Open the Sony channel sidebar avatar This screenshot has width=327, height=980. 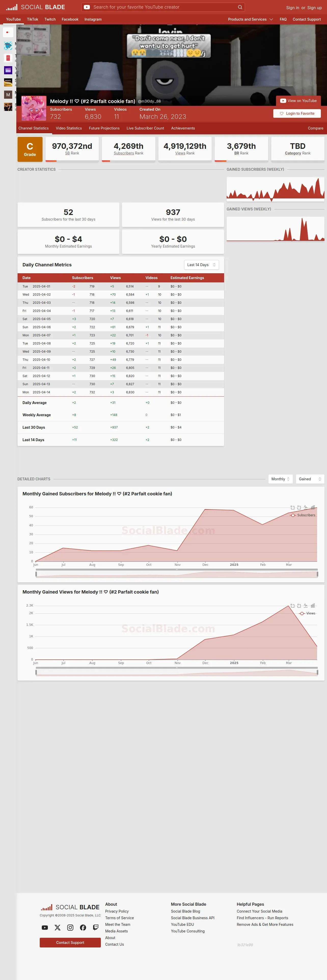pos(8,82)
